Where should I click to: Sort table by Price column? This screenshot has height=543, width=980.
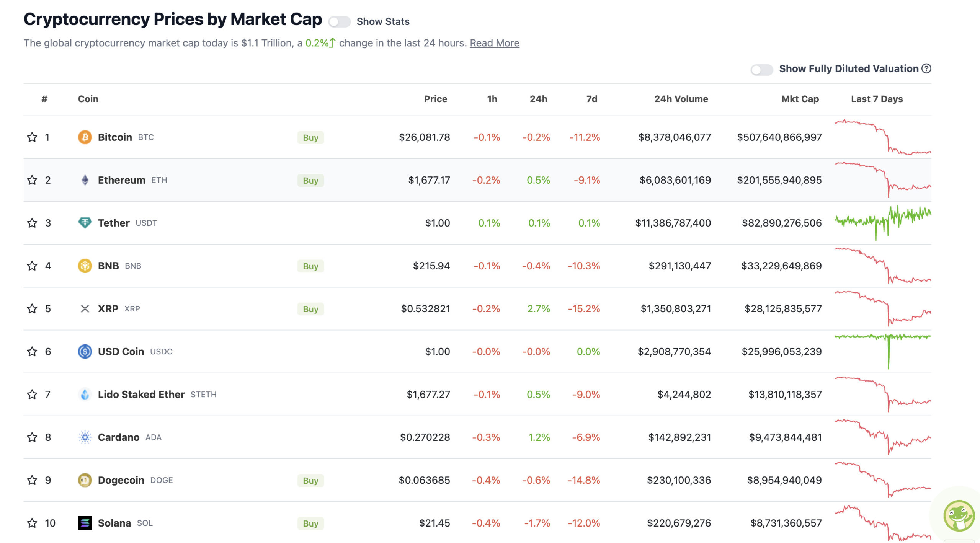coord(436,99)
